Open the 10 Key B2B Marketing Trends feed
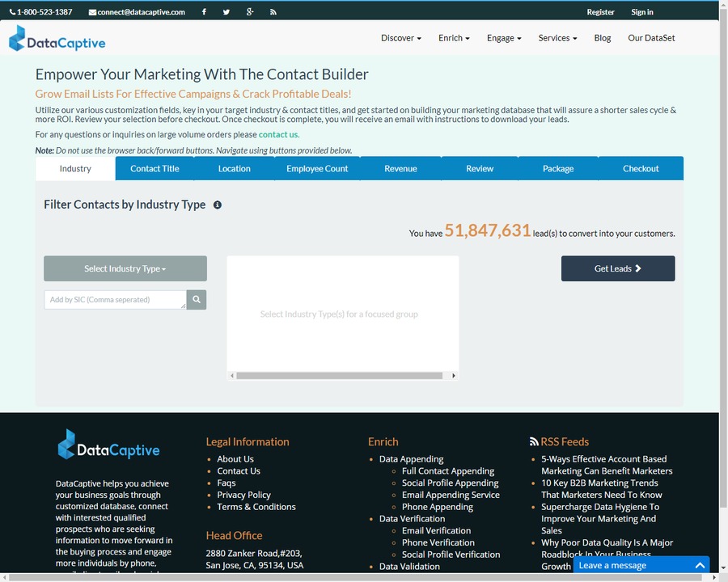 click(x=602, y=489)
